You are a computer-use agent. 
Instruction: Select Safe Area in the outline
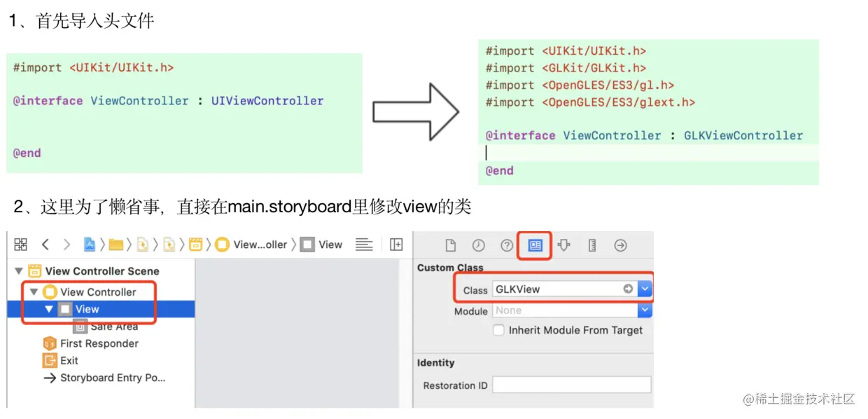pyautogui.click(x=114, y=326)
